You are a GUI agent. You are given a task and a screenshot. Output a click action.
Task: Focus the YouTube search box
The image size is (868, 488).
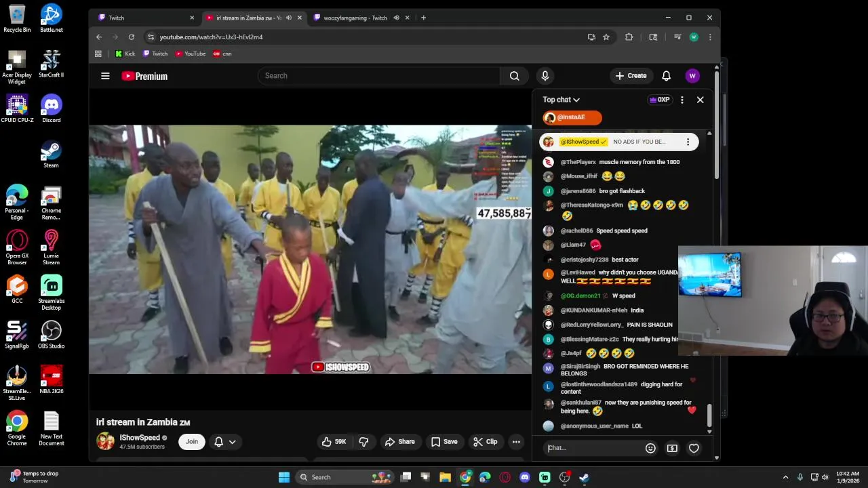coord(379,76)
